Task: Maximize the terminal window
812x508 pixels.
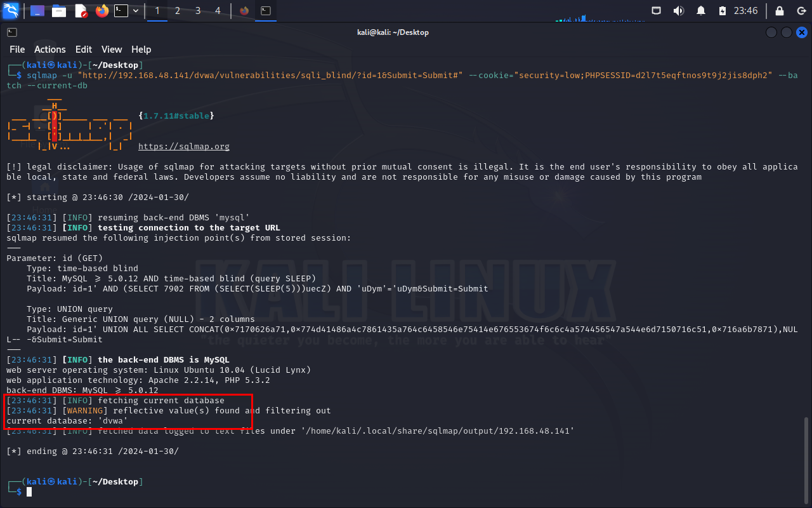Action: (787, 32)
